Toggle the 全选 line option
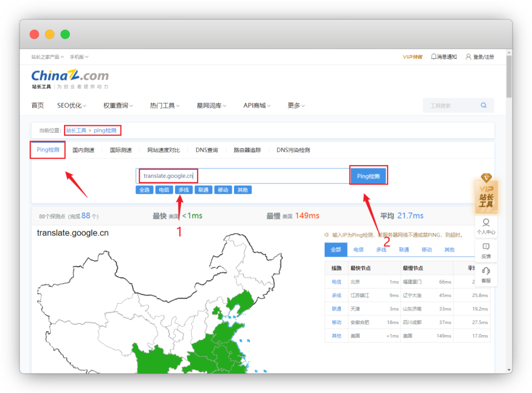 [144, 190]
